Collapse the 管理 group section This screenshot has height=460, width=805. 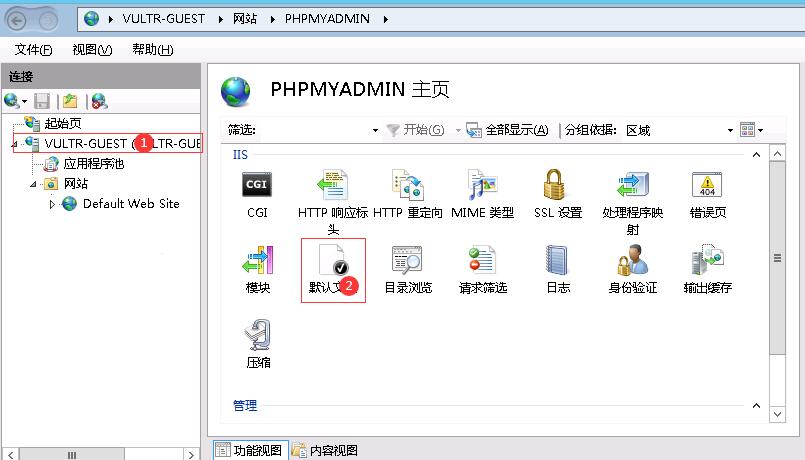coord(756,406)
